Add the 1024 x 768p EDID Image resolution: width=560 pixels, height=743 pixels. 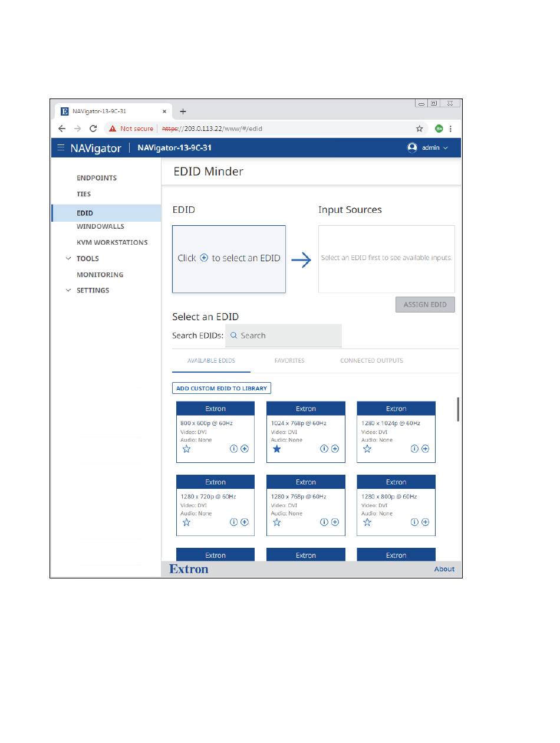(335, 449)
